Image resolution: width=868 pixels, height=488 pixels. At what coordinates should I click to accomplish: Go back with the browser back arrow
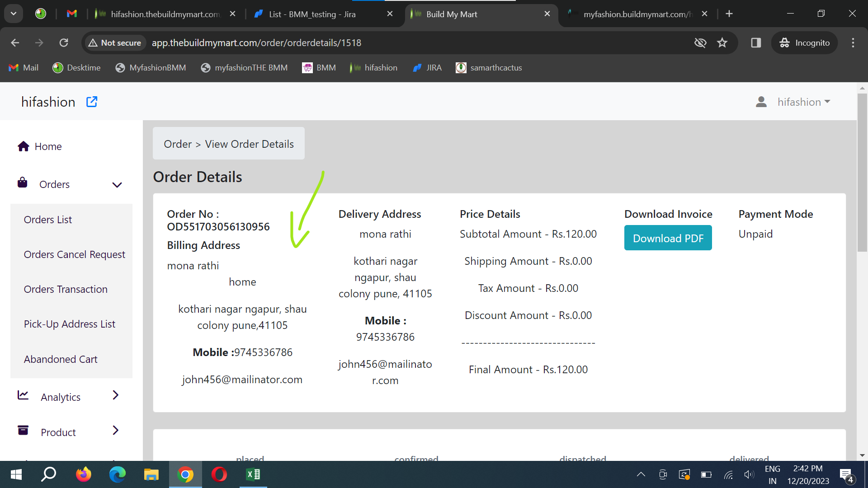click(x=15, y=42)
